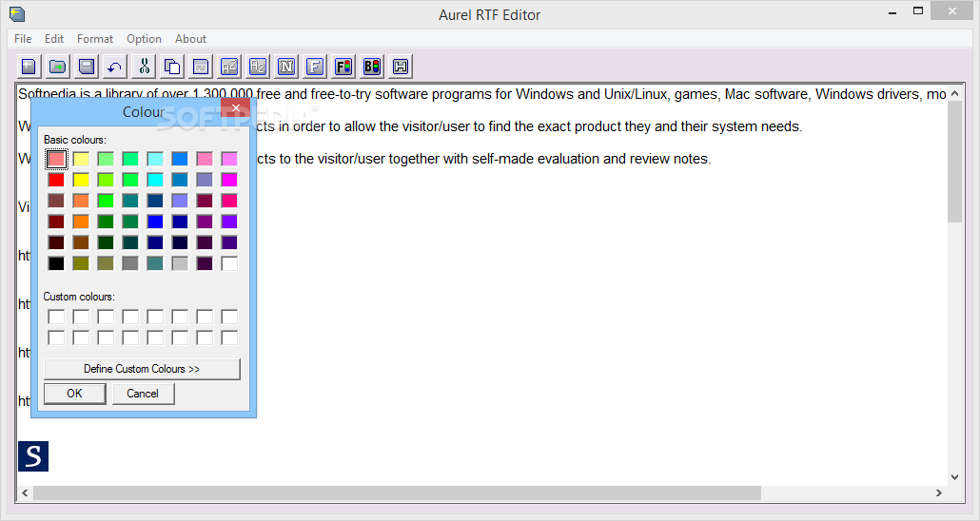Click the Softpedia S logo image in document
The image size is (980, 521).
[33, 456]
